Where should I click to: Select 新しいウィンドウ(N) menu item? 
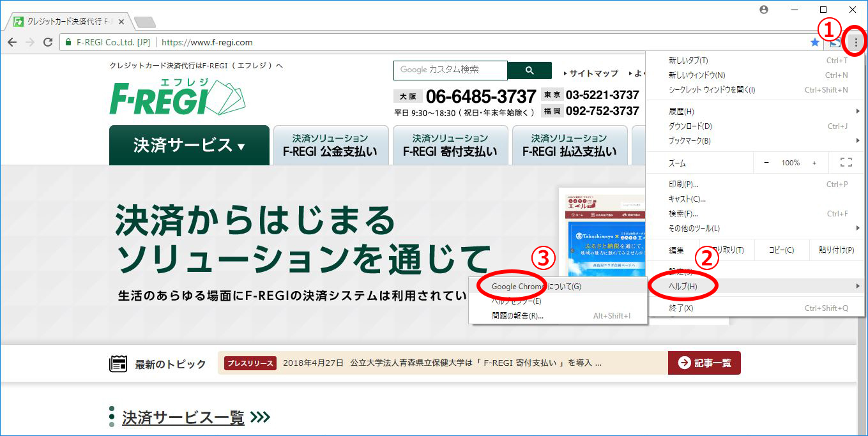tap(755, 75)
